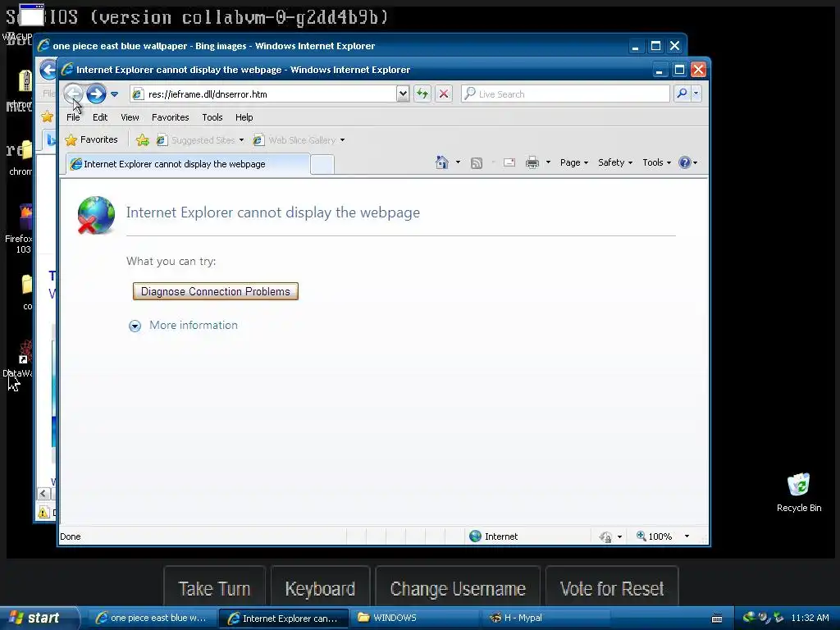Screen dimensions: 840x630
Task: Click the 'What you can try:' text
Action: (x=171, y=262)
